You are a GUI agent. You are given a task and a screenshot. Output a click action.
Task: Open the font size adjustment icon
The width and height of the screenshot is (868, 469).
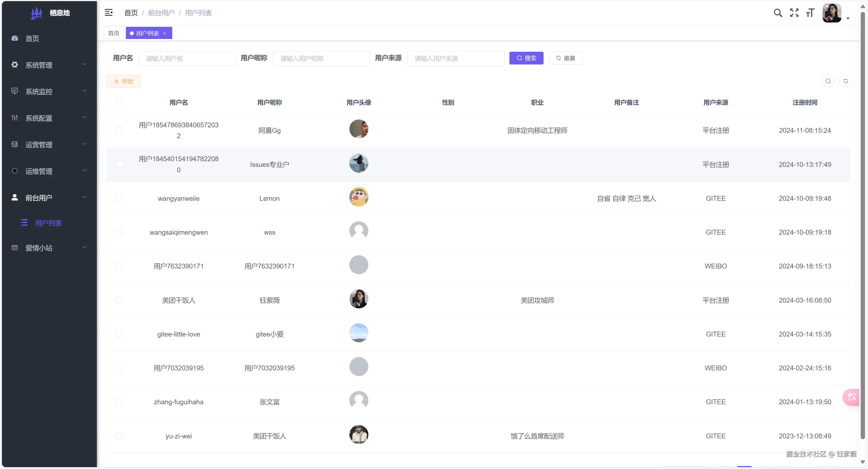point(810,13)
